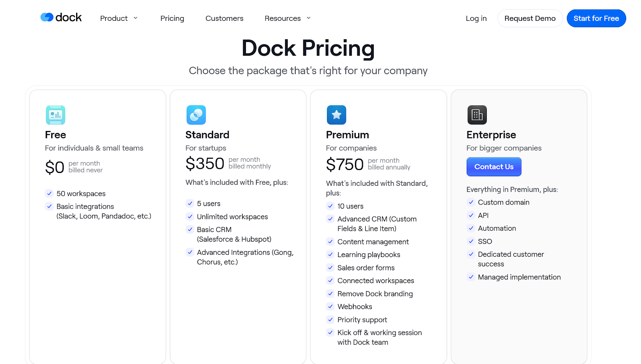Click the Dock logo in header
Image resolution: width=641 pixels, height=364 pixels.
61,18
